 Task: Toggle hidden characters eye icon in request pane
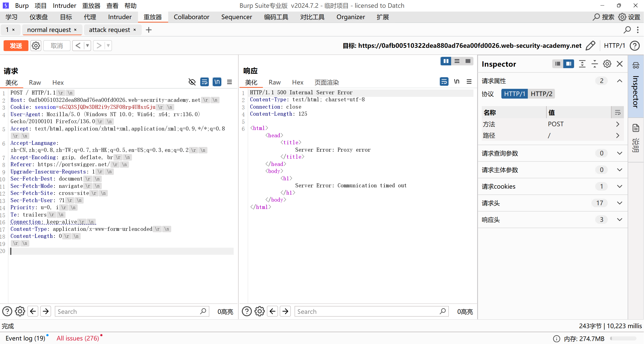click(192, 82)
